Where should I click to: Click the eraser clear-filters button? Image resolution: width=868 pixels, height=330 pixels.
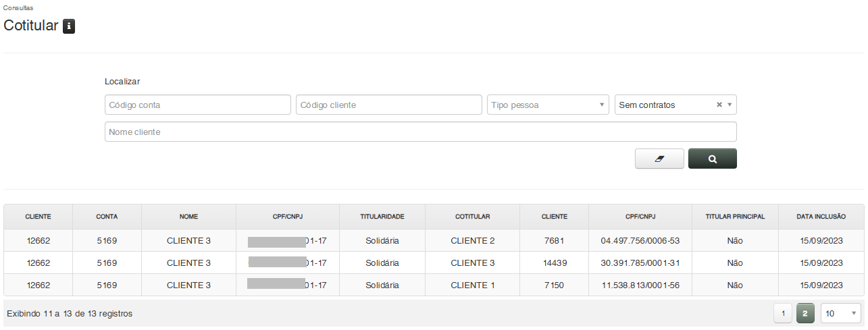(x=659, y=159)
